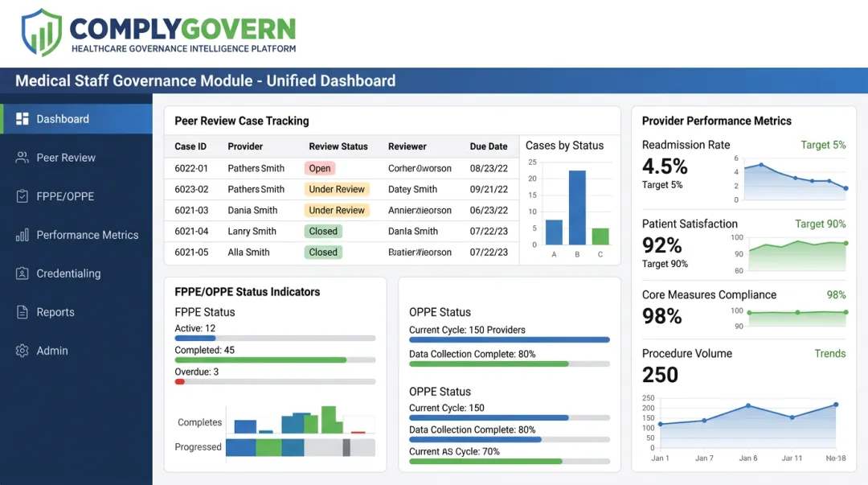Select case ID 6021-03

click(191, 211)
